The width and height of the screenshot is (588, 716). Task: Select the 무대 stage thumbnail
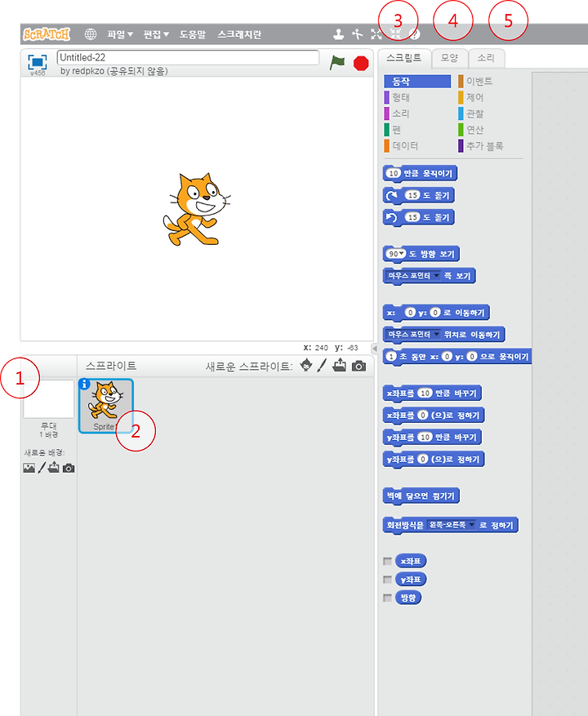click(x=49, y=399)
